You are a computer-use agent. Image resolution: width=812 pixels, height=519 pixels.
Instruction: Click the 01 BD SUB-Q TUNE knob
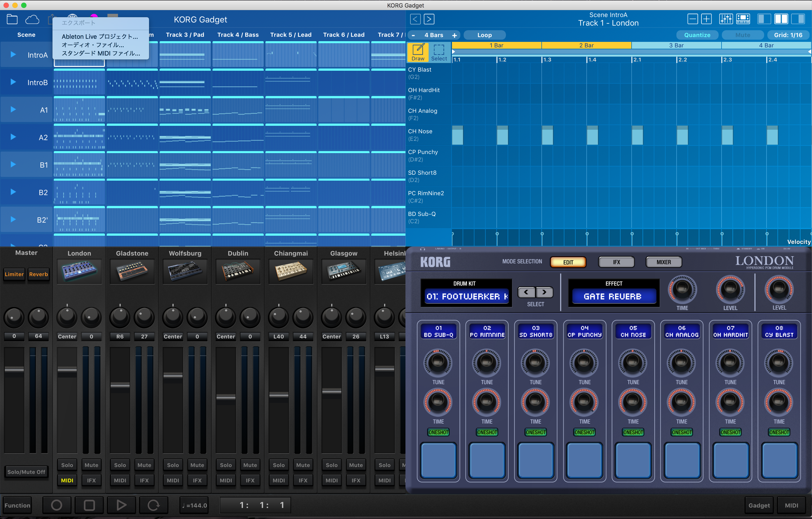pos(438,363)
